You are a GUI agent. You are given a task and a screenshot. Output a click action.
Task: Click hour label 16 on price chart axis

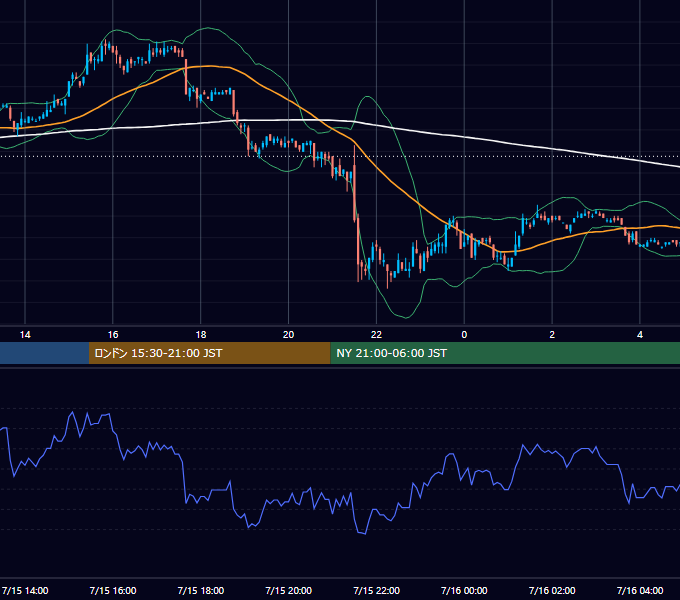(113, 335)
